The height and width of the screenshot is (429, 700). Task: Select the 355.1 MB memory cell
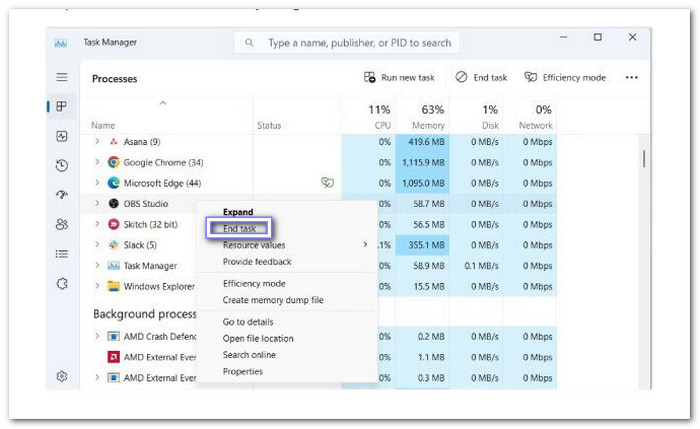[x=422, y=245]
